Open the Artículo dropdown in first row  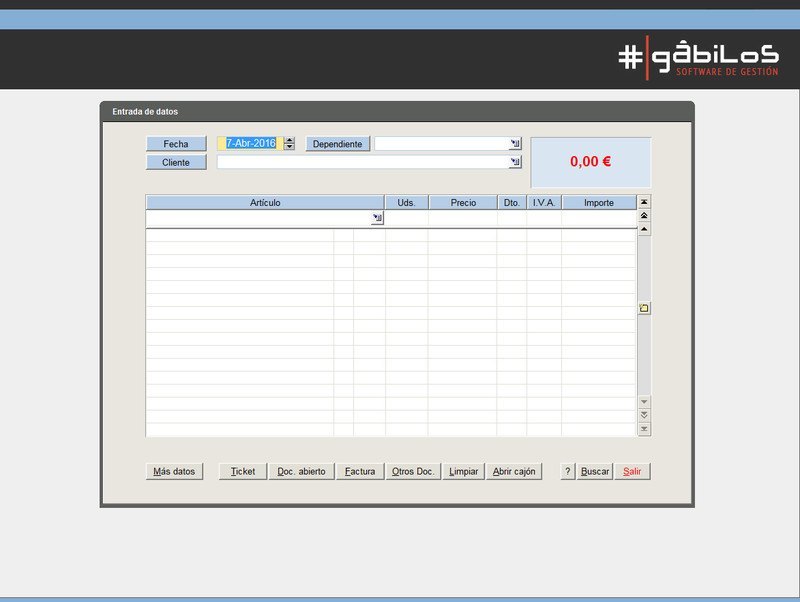(377, 218)
